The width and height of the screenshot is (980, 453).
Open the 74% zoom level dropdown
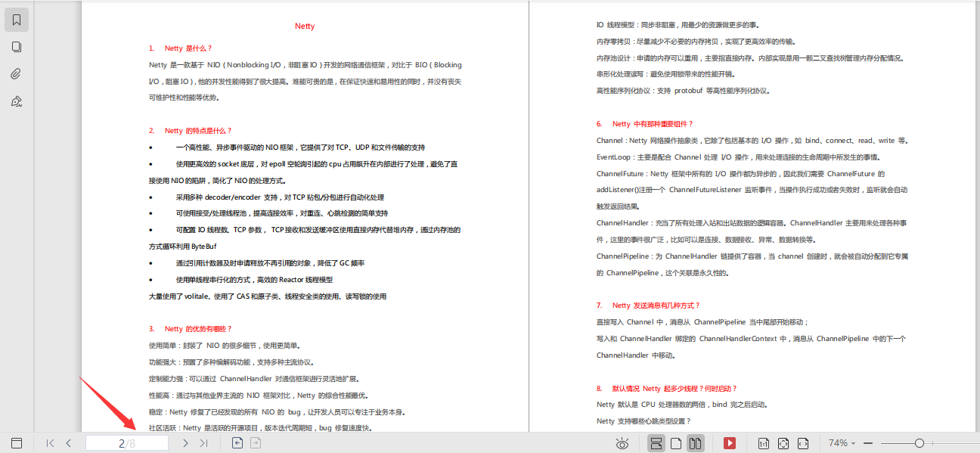click(842, 443)
